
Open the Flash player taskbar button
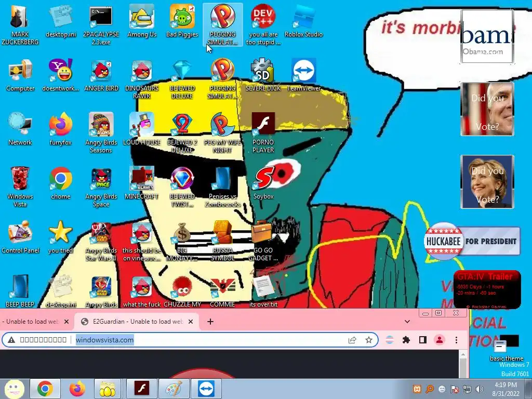coord(142,389)
